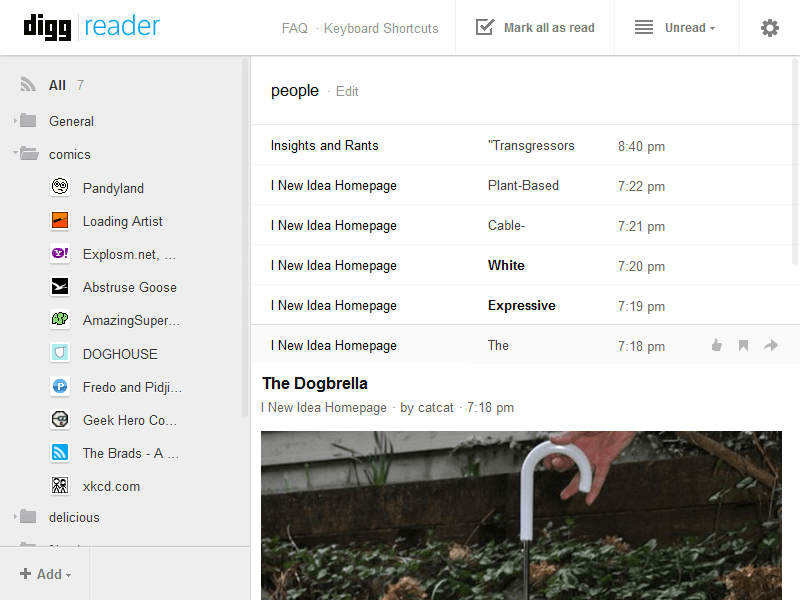Click the Pandyland feed icon
Viewport: 800px width, 600px height.
[60, 186]
